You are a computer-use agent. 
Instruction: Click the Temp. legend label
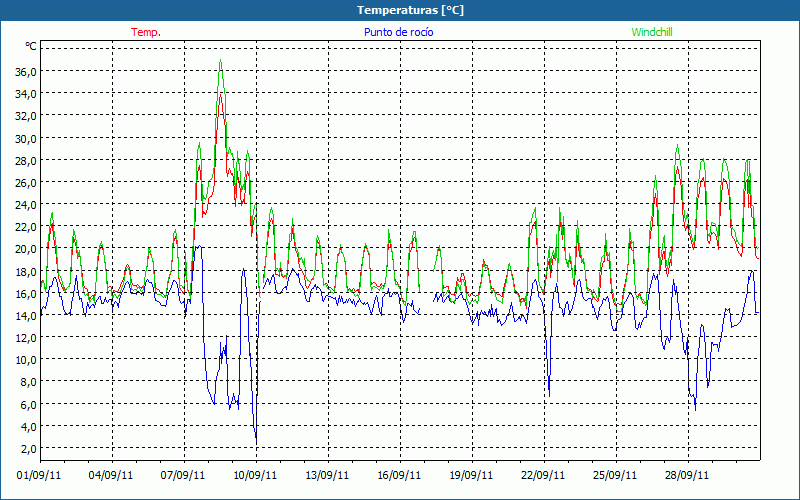(x=146, y=32)
